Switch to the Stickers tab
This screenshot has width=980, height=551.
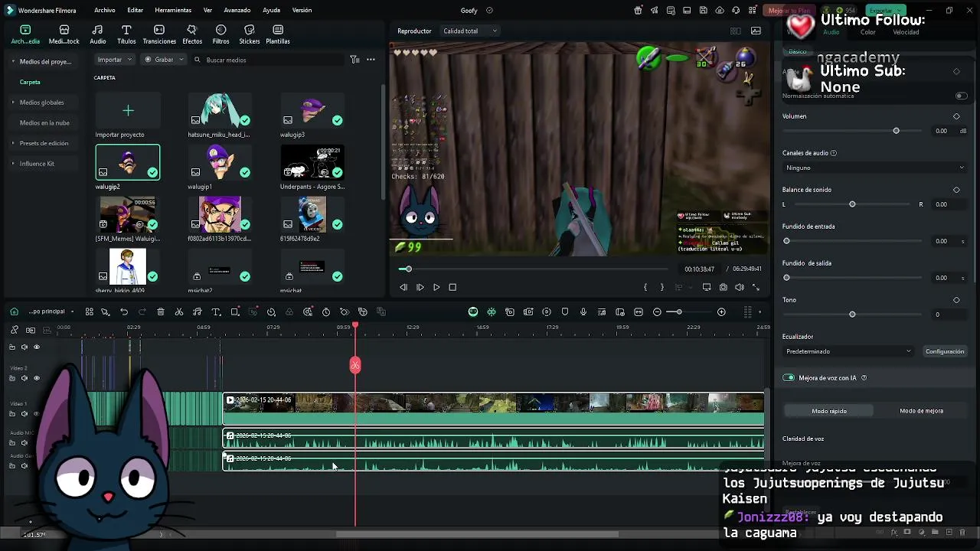(250, 34)
